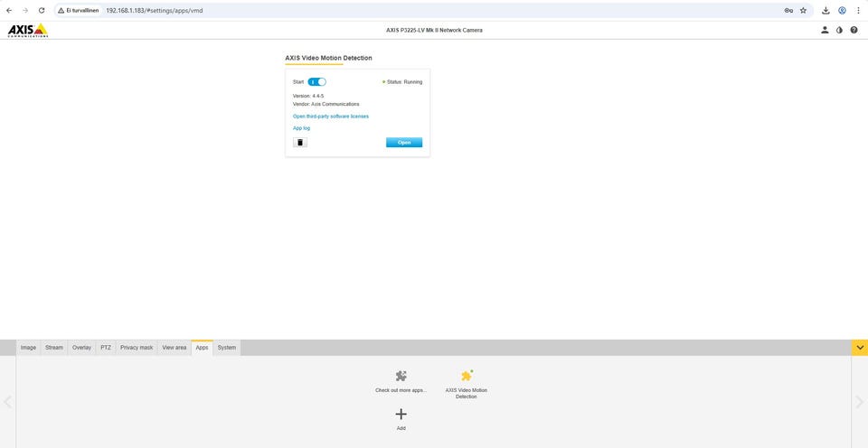Switch to the Image tab
868x448 pixels.
pyautogui.click(x=28, y=348)
